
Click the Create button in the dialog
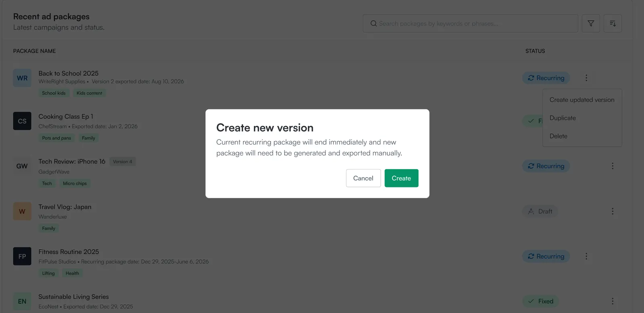[x=401, y=178]
